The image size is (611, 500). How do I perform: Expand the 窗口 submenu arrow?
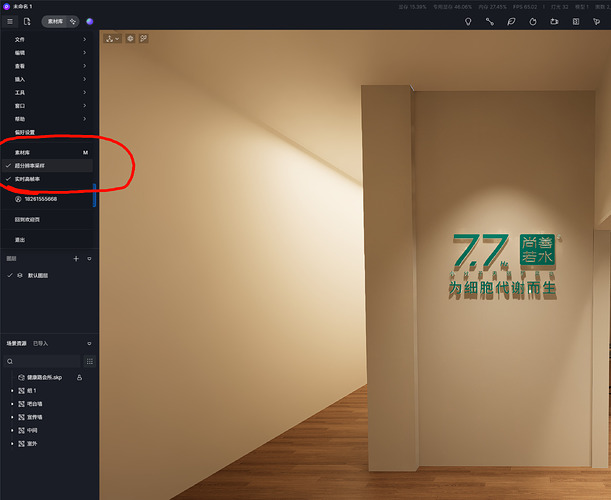point(85,106)
